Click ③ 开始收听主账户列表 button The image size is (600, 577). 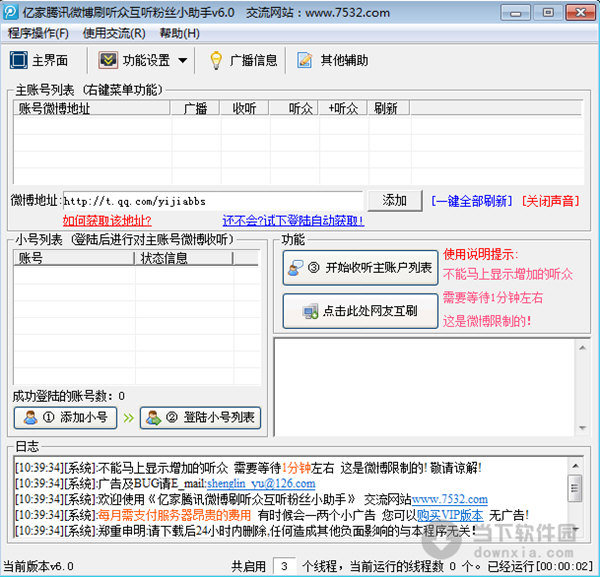click(x=360, y=268)
